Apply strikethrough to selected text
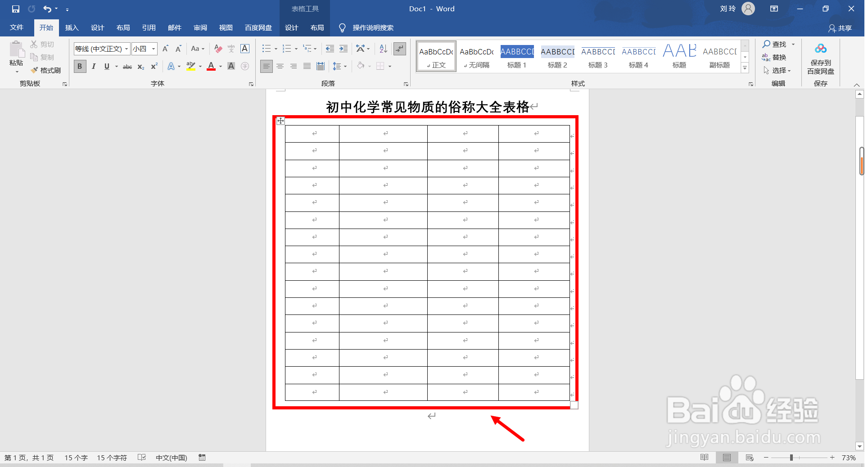The height and width of the screenshot is (467, 868). (x=127, y=66)
